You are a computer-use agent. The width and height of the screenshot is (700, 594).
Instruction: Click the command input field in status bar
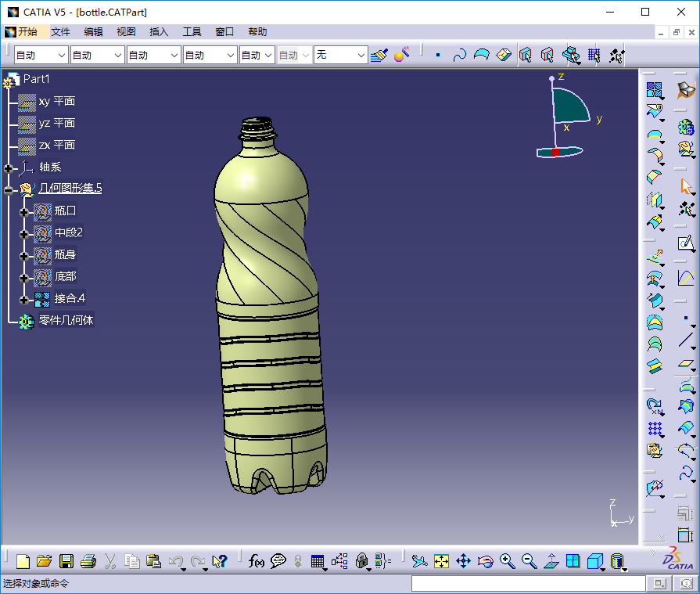pos(528,584)
